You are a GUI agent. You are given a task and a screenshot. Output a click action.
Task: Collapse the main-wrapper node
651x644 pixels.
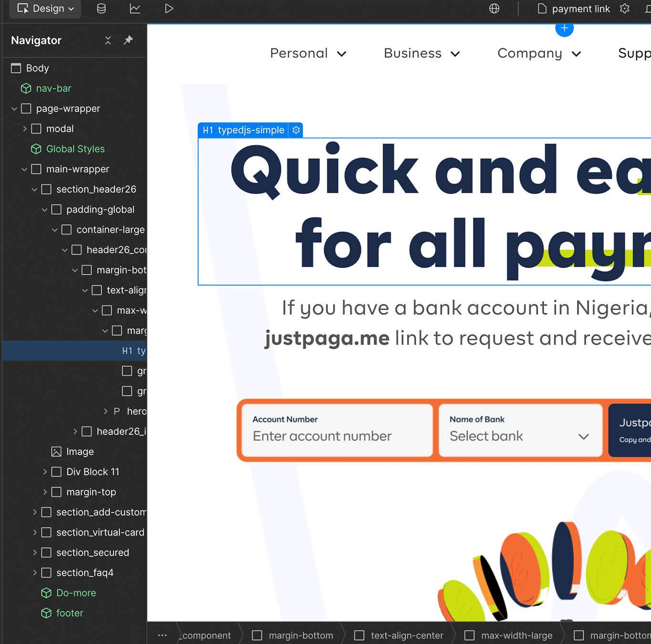point(24,169)
